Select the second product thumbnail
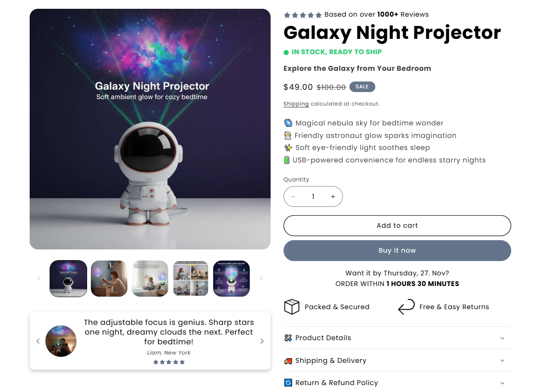538x392 pixels. pyautogui.click(x=109, y=278)
